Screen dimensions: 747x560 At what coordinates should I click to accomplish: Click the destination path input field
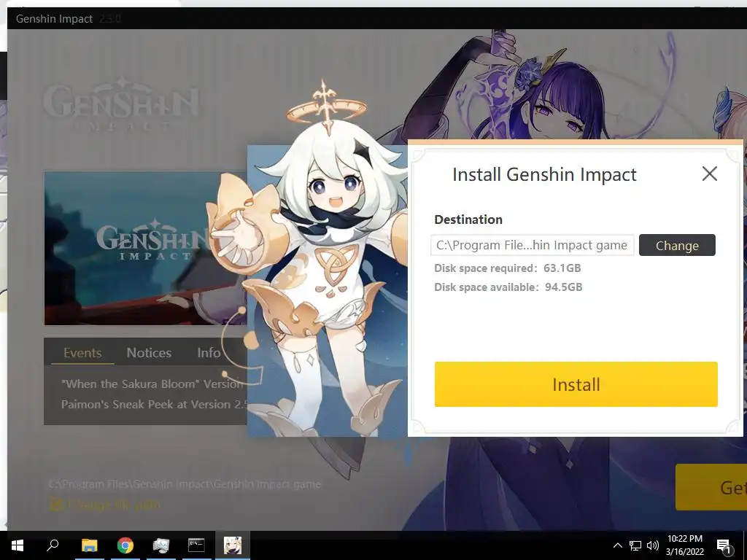tap(532, 245)
